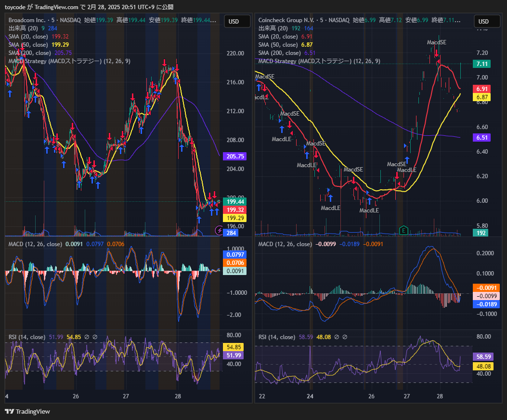Screen dimensions: 507x420
Task: Click the yellow 54.85 RSI axis label
Action: tap(234, 347)
